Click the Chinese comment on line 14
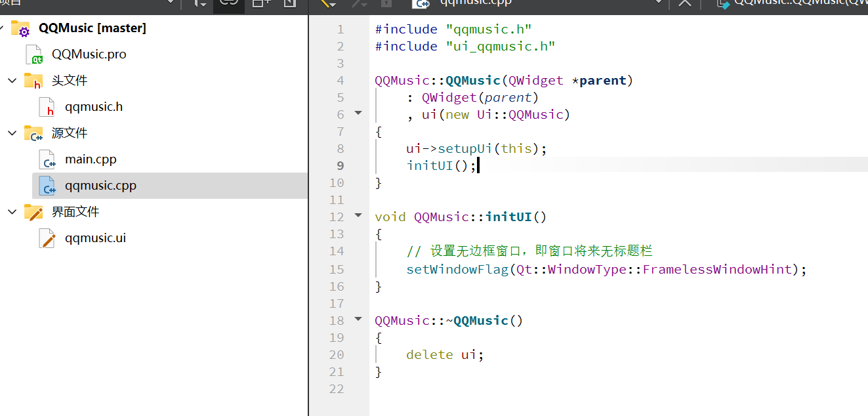This screenshot has width=868, height=416. click(529, 251)
